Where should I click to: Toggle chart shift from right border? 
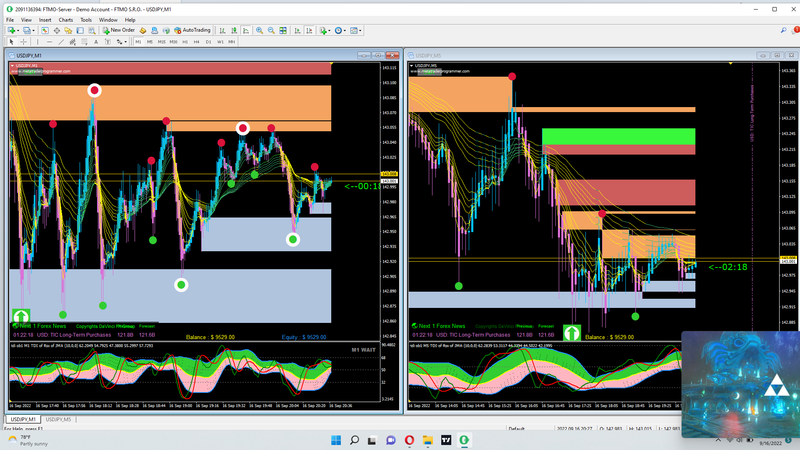pos(309,31)
